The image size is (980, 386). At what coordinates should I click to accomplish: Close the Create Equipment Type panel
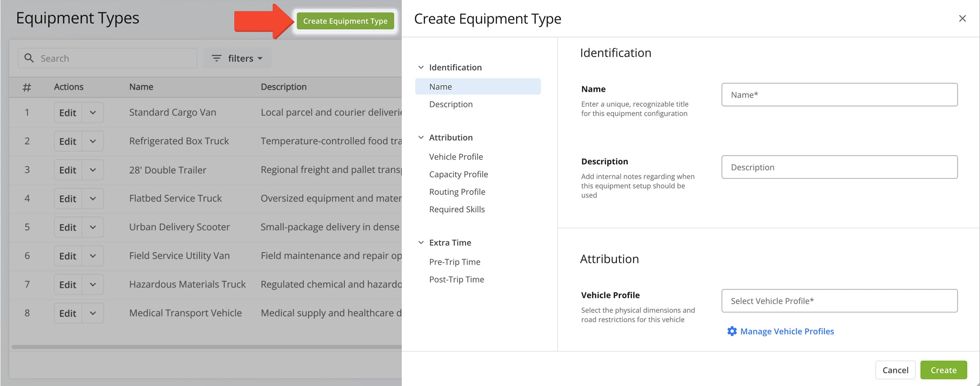tap(962, 19)
